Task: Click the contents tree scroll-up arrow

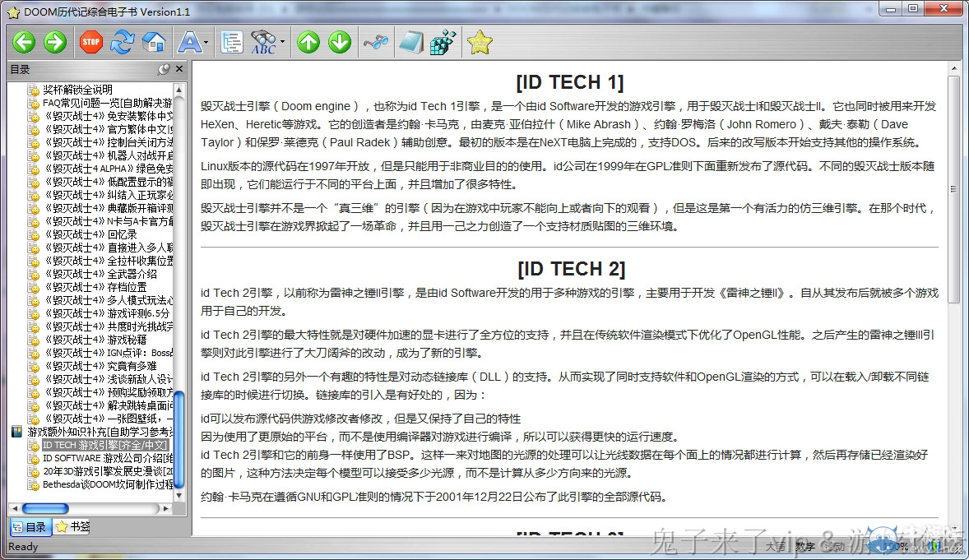Action: (179, 90)
